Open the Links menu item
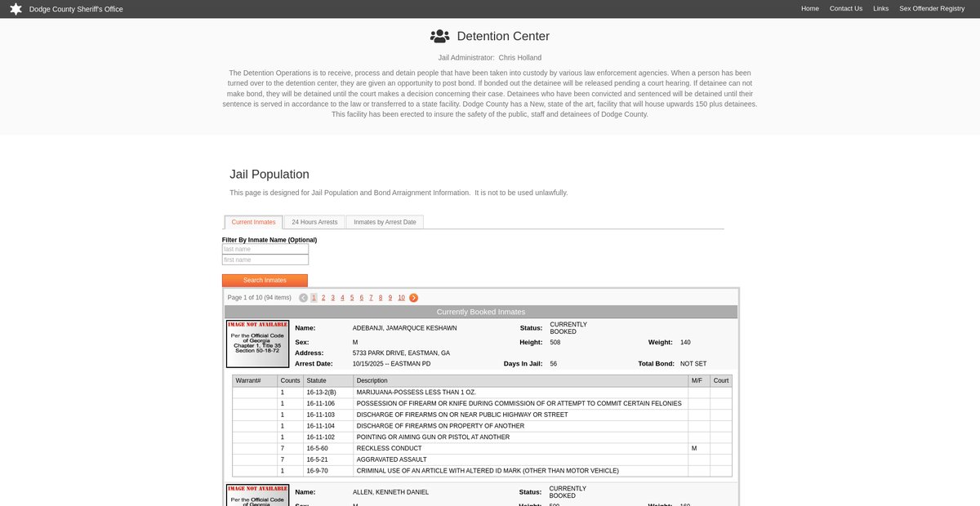 tap(880, 9)
